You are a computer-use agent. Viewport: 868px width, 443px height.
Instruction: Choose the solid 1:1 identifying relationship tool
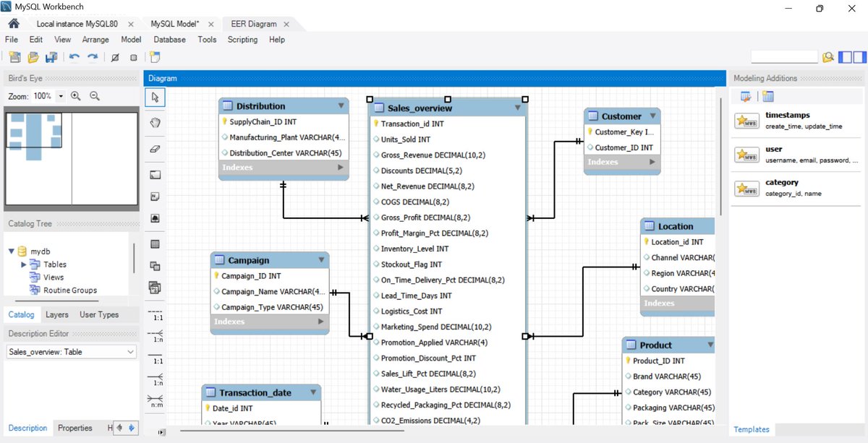pyautogui.click(x=155, y=358)
